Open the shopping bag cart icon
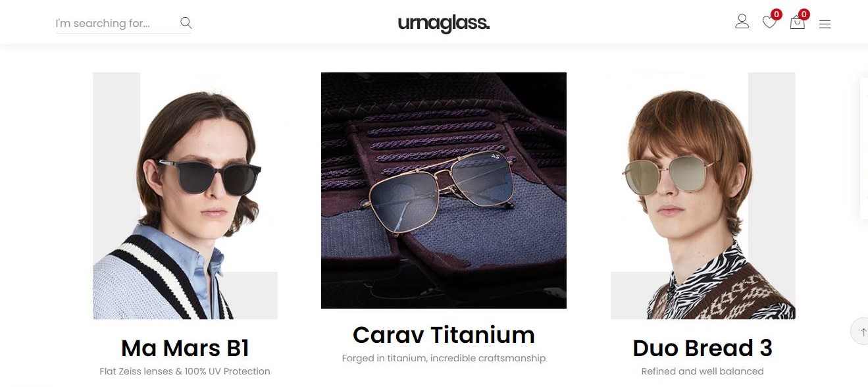This screenshot has height=387, width=868. (797, 22)
